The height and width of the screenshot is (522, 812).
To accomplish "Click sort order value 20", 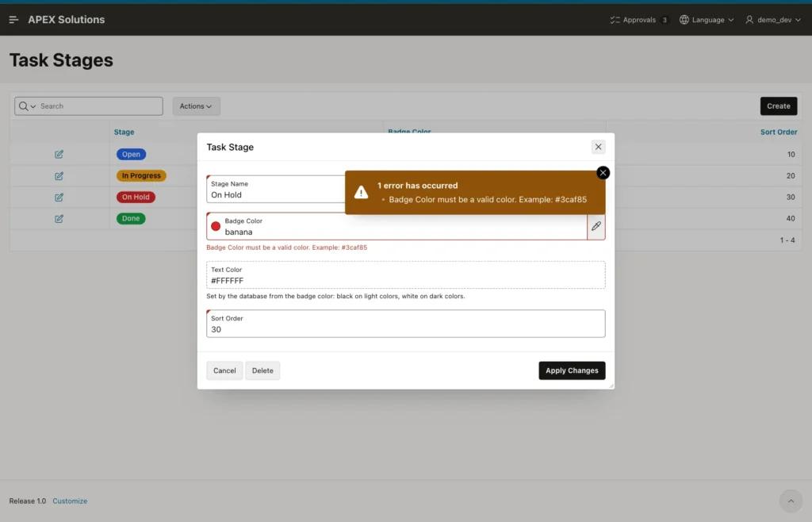I will coord(791,176).
